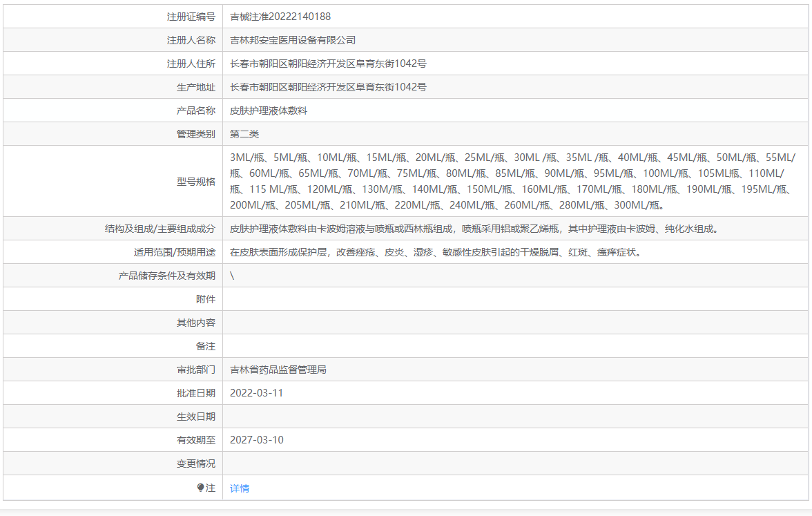
Task: Click the lightbulb icon beside 注
Action: click(200, 488)
